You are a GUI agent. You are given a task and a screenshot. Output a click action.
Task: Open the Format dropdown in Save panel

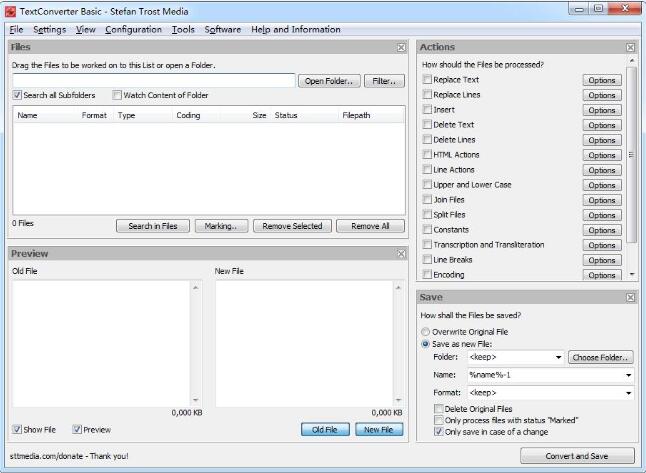pyautogui.click(x=628, y=393)
